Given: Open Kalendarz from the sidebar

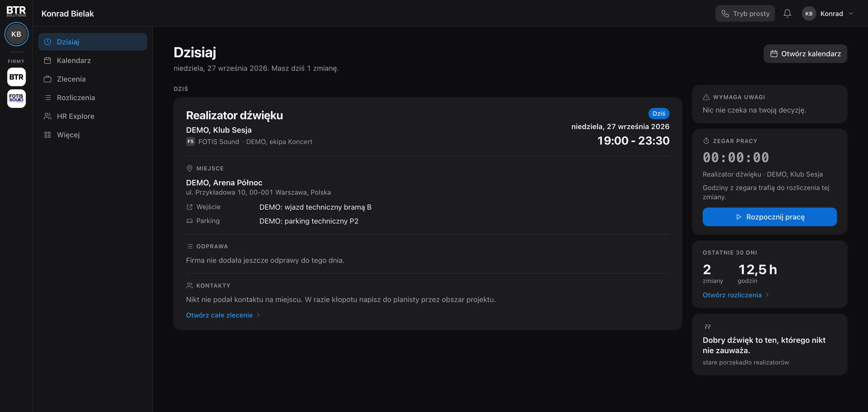Looking at the screenshot, I should pyautogui.click(x=93, y=60).
